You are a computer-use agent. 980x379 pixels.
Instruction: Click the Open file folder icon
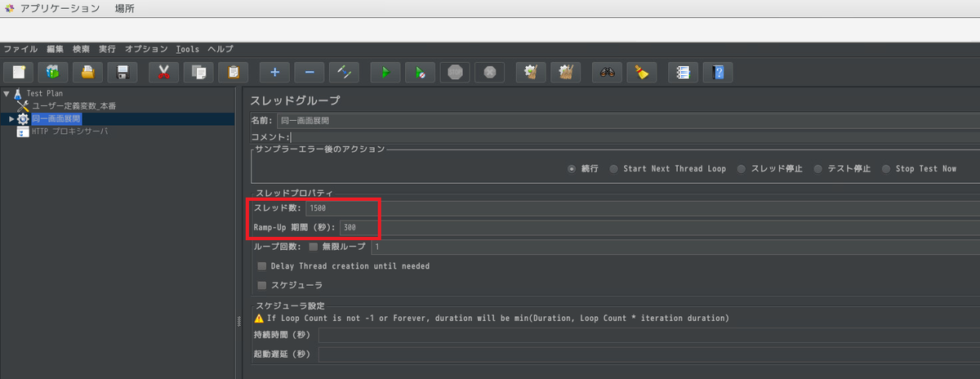pyautogui.click(x=87, y=72)
